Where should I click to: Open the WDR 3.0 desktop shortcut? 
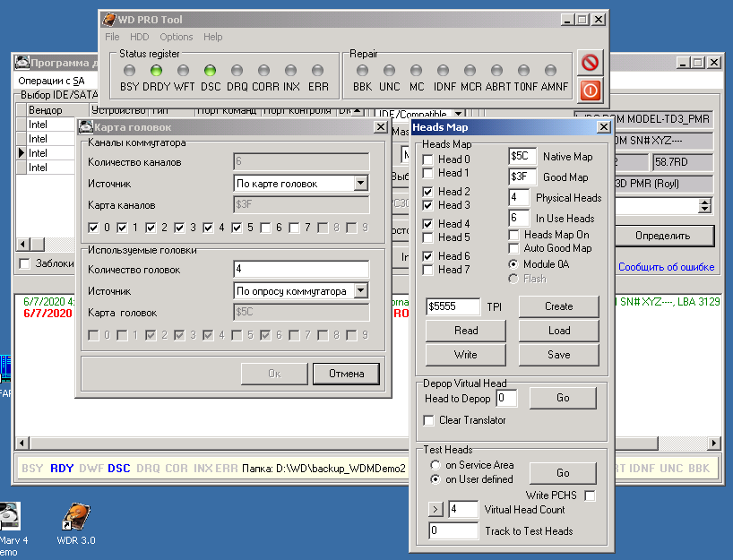[75, 519]
